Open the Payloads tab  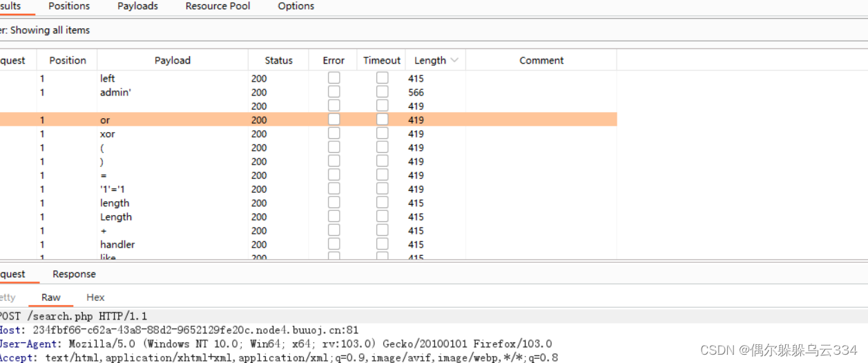pyautogui.click(x=137, y=6)
